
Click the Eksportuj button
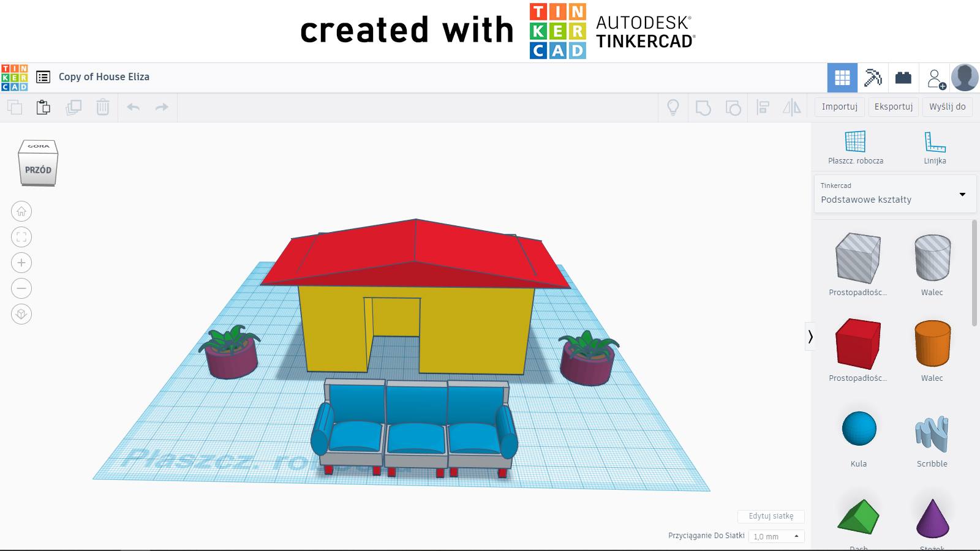pyautogui.click(x=894, y=107)
